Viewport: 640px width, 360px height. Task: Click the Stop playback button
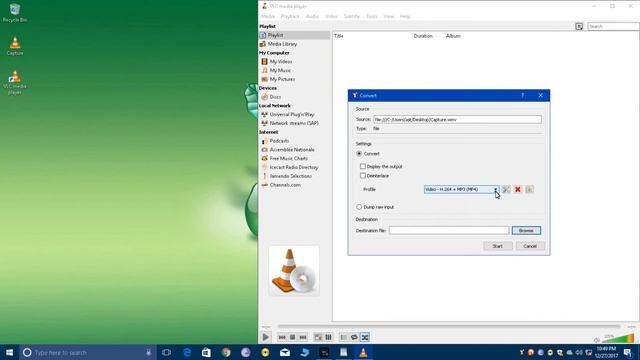click(x=292, y=337)
